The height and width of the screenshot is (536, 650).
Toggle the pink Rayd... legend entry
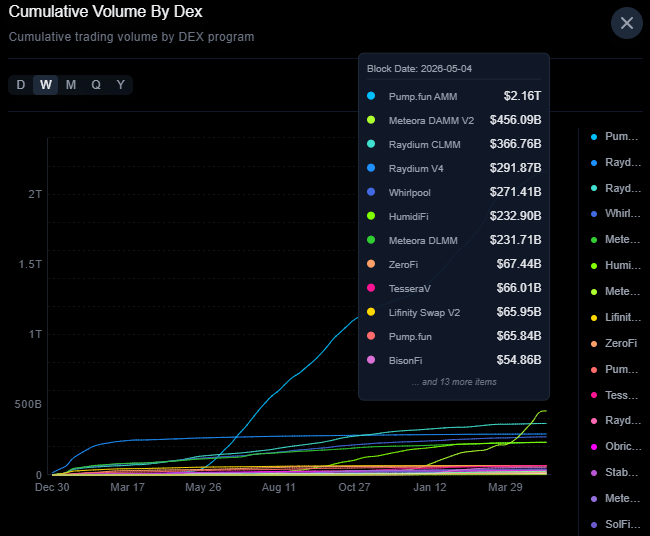615,420
